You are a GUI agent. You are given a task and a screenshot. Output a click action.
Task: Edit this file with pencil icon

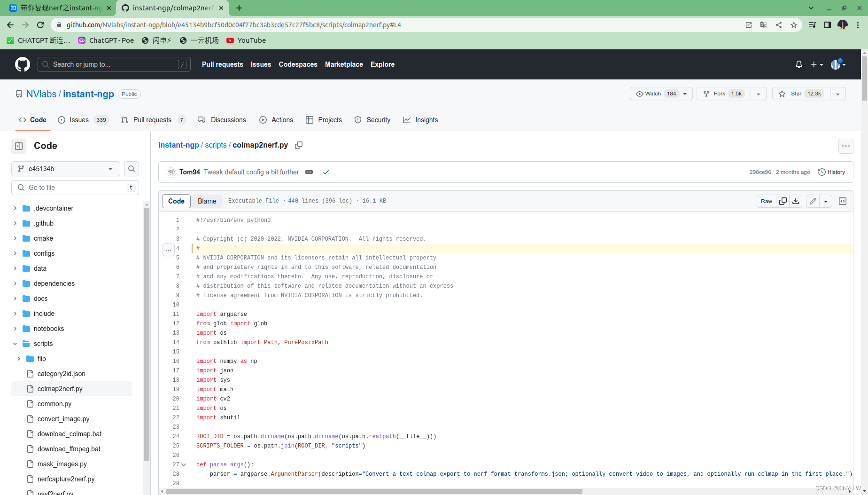coord(813,201)
